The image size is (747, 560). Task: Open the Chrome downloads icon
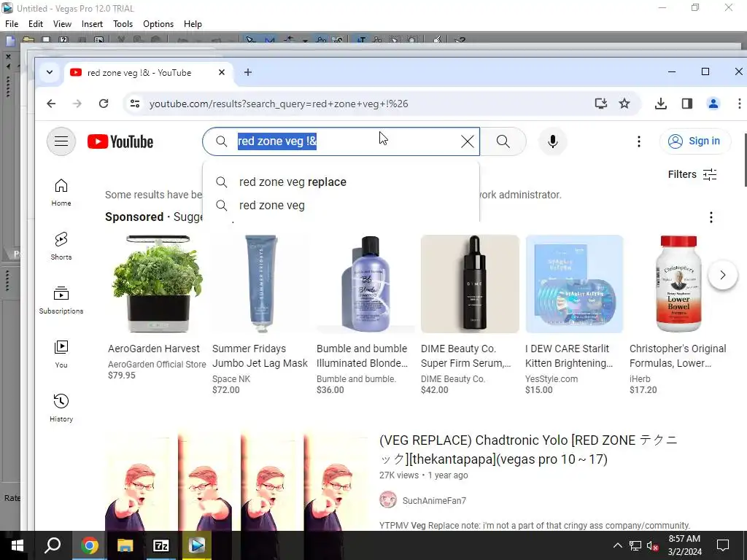point(661,104)
